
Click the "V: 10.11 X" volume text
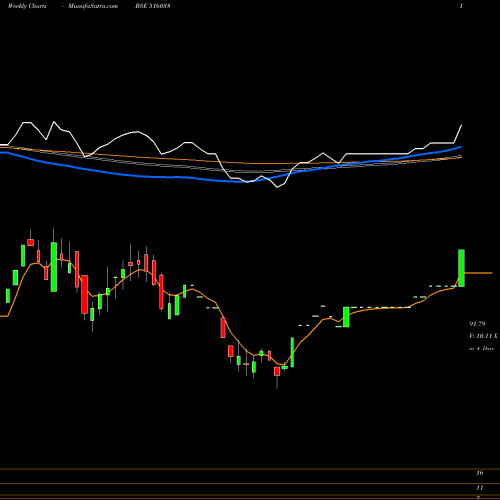(483, 336)
